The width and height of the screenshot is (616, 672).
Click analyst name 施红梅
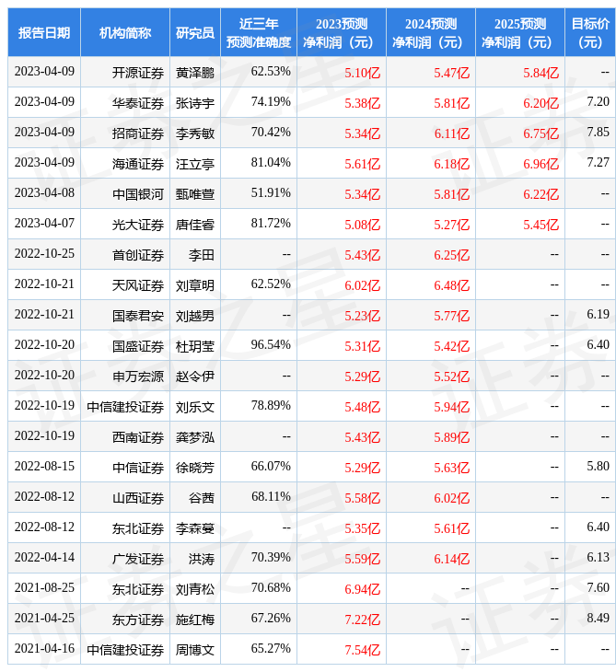click(195, 620)
